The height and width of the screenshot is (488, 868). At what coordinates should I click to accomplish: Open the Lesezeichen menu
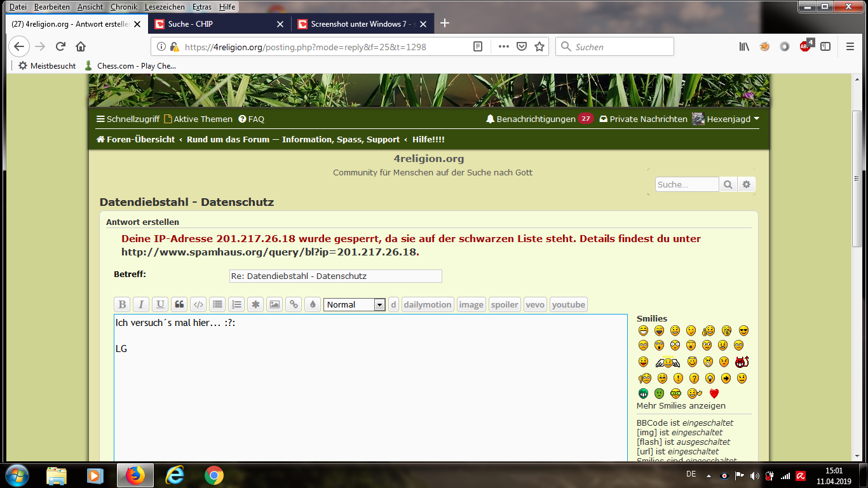pyautogui.click(x=165, y=7)
